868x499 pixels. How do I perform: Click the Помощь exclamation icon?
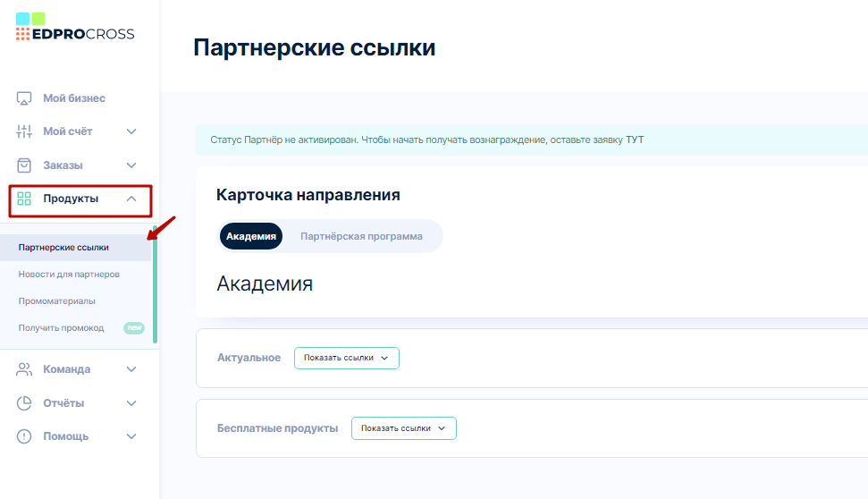click(24, 436)
